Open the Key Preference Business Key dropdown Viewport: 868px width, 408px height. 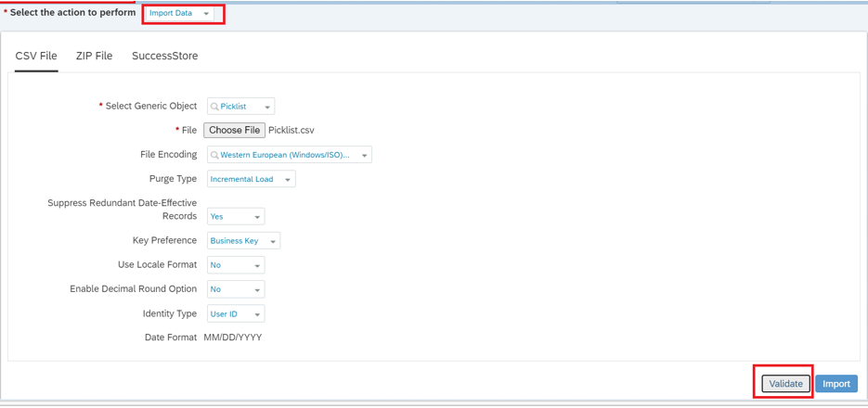pyautogui.click(x=243, y=241)
